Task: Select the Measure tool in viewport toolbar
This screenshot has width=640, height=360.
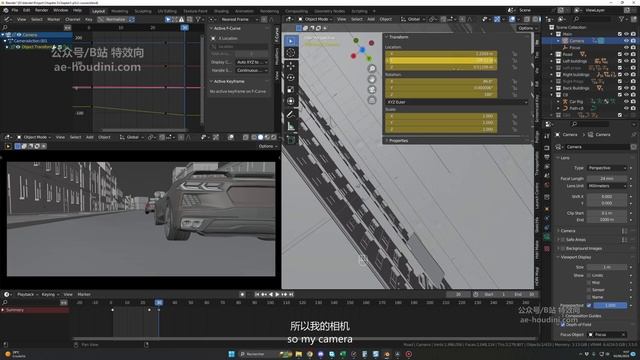Action: tap(291, 127)
